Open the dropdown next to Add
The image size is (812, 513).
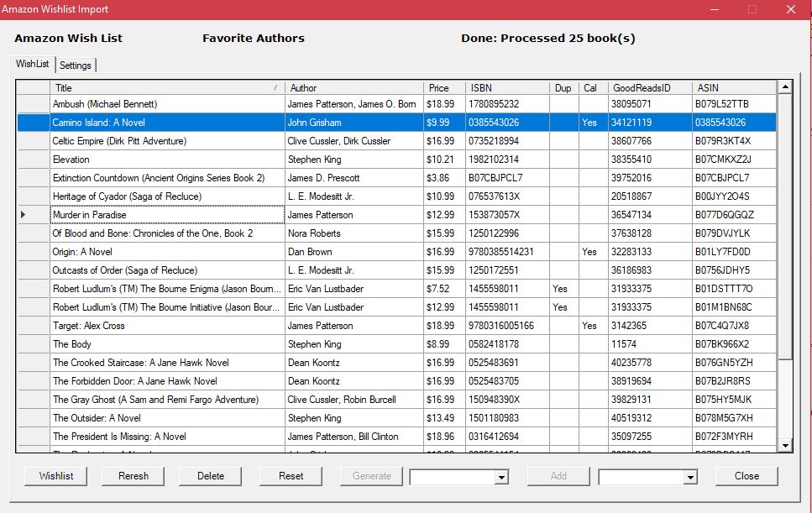689,477
